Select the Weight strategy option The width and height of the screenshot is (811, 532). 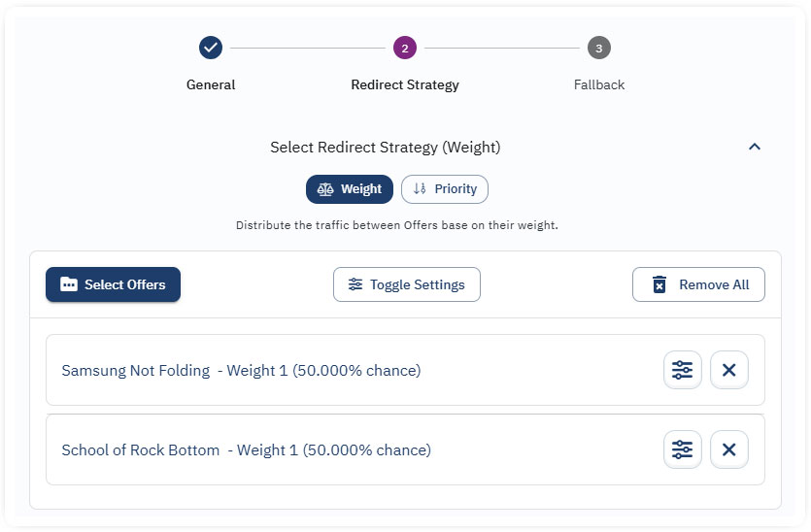[350, 189]
